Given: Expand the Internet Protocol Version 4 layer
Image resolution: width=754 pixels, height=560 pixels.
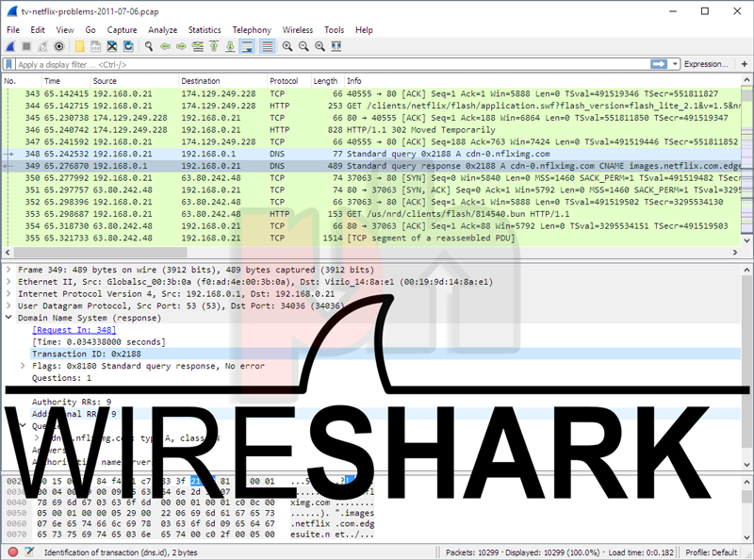Looking at the screenshot, I should tap(8, 294).
